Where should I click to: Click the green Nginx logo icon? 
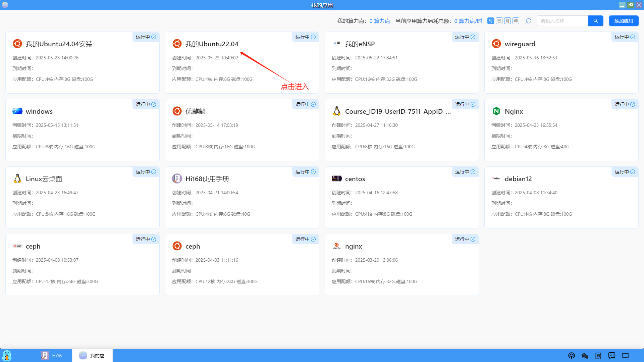coord(496,111)
